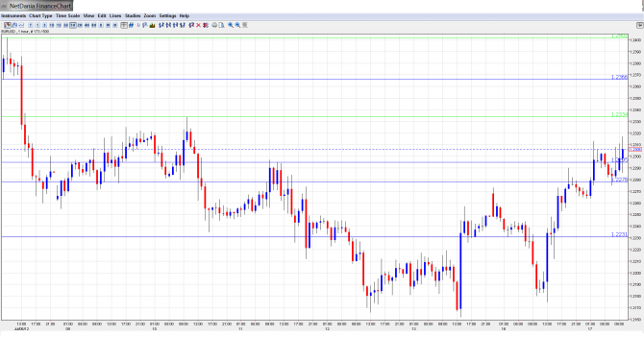This screenshot has height=361, width=644.
Task: Click the first blue bars study icon
Action: pos(161,25)
